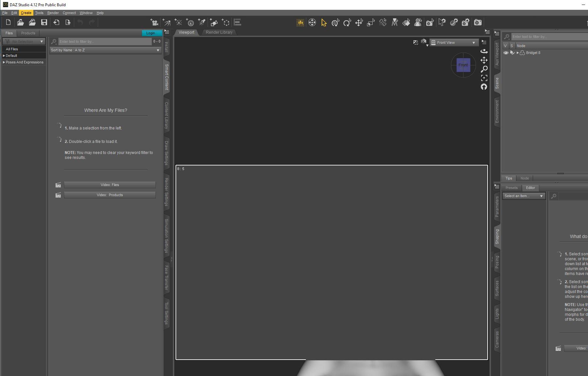Screen dimensions: 588x376
Task: Select the Rotate tool
Action: pyautogui.click(x=347, y=22)
